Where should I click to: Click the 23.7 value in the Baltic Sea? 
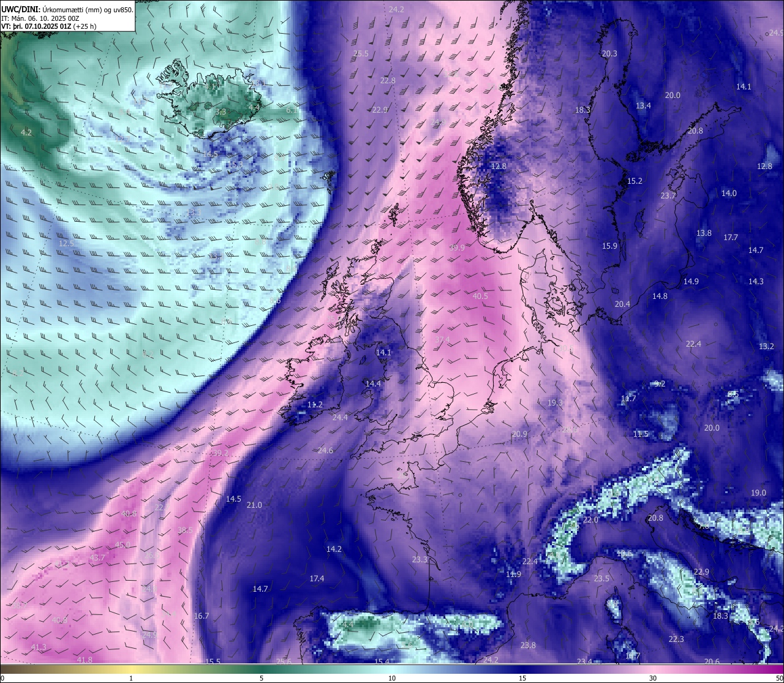click(668, 195)
